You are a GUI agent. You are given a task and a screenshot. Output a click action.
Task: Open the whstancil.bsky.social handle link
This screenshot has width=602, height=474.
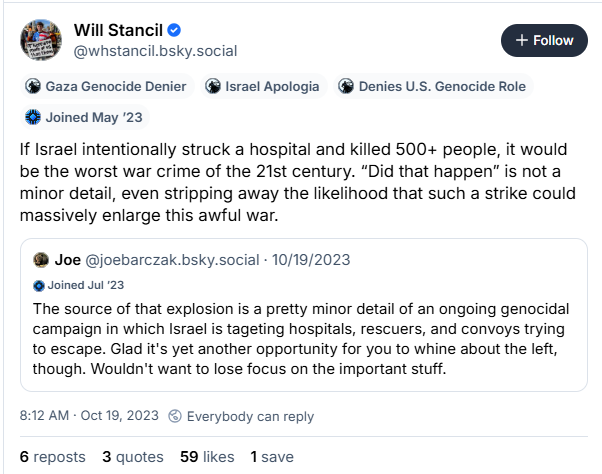click(x=155, y=51)
